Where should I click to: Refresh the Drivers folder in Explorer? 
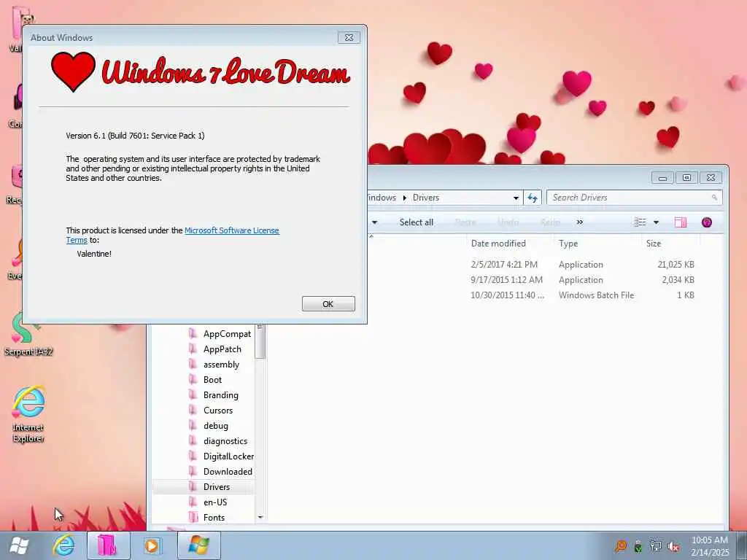[532, 198]
